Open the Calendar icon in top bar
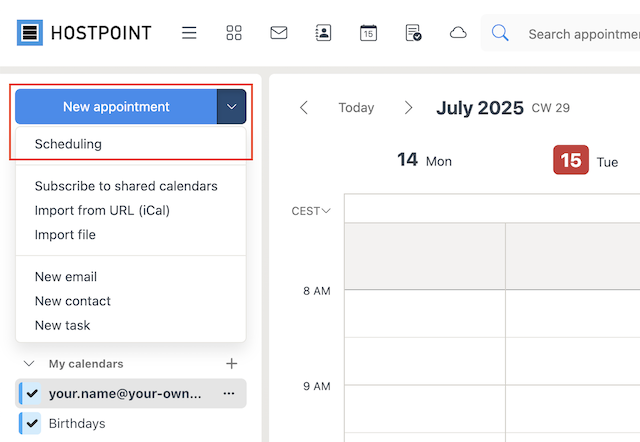640x442 pixels. point(368,33)
